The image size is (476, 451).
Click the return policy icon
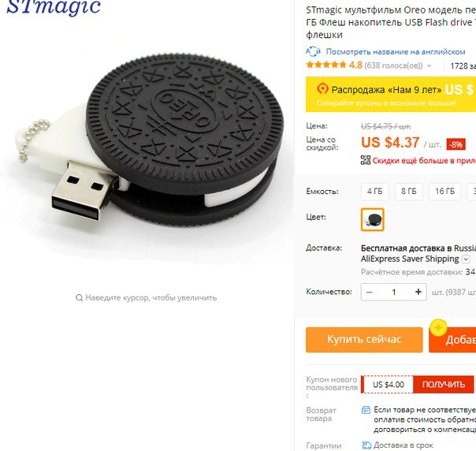(x=366, y=410)
